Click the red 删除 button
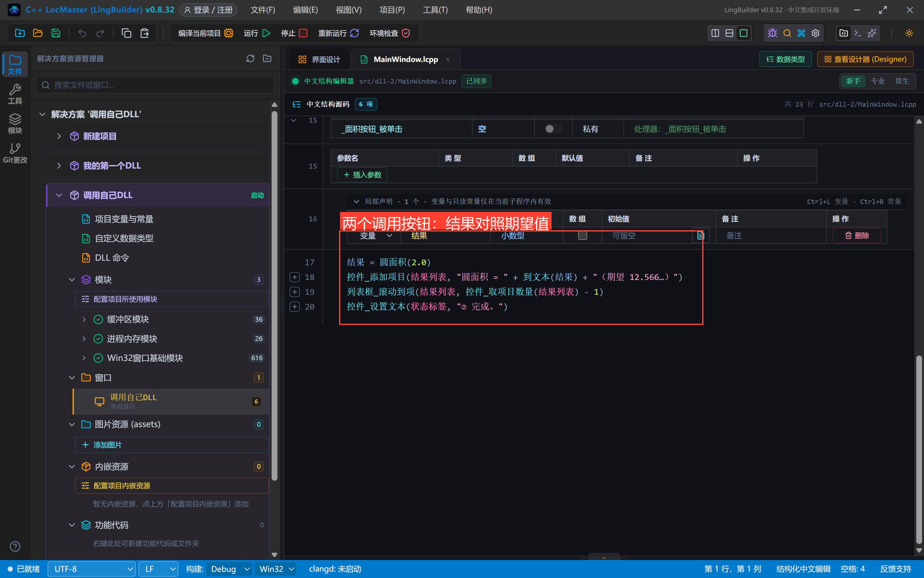 coord(857,235)
